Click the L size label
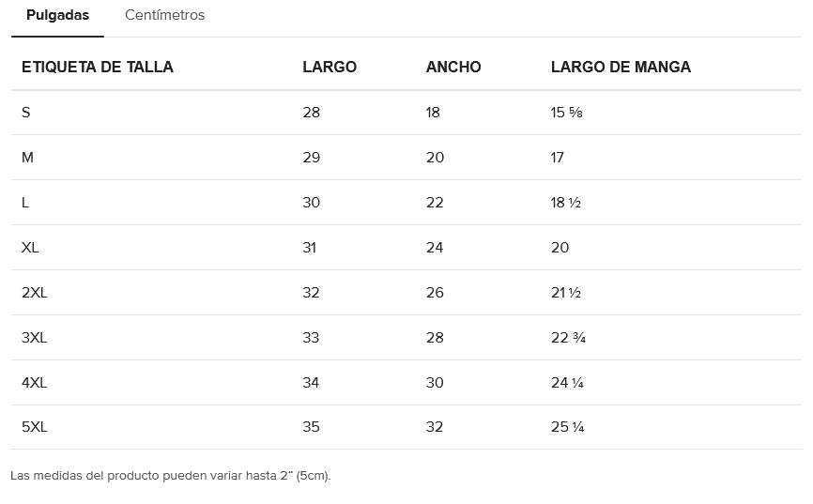 coord(25,203)
